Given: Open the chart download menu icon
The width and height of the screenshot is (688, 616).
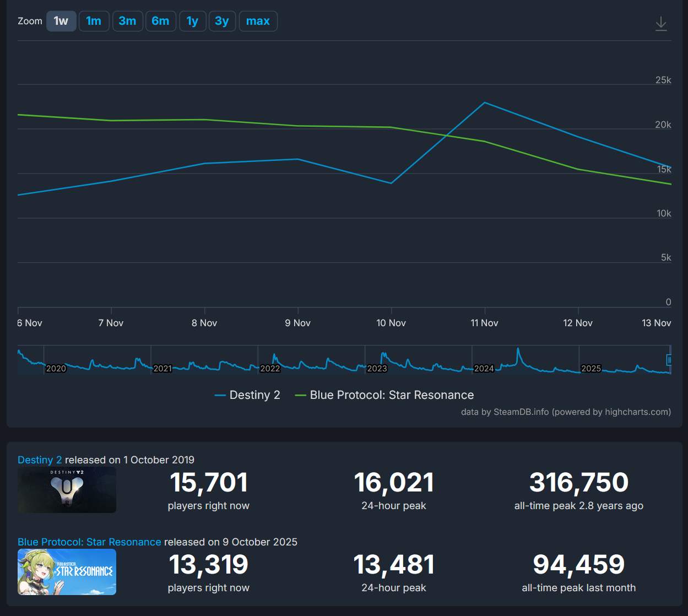Looking at the screenshot, I should [x=661, y=24].
